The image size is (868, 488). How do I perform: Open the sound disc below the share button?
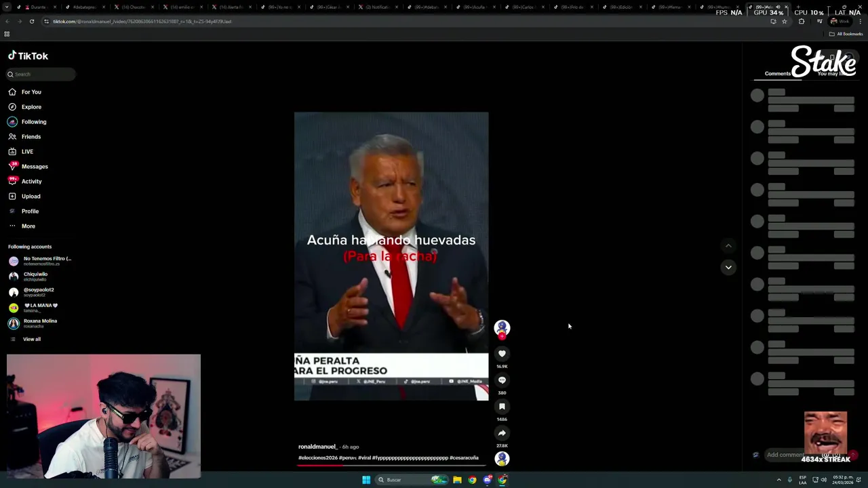[502, 459]
